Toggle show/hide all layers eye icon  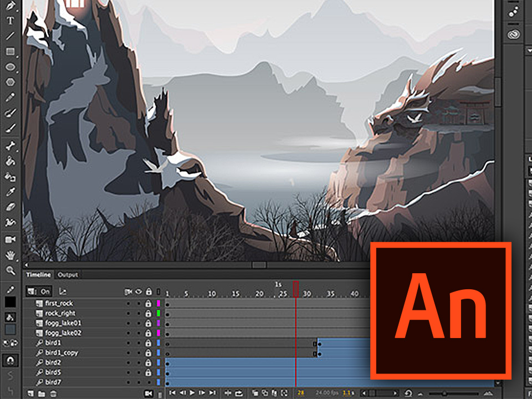click(x=139, y=292)
